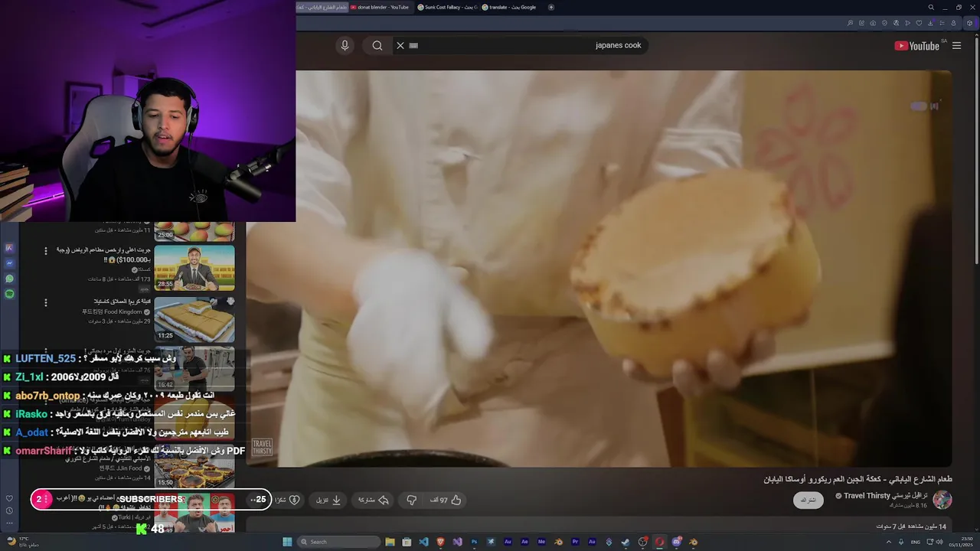
Task: Open OBS Studio from the taskbar
Action: 642,542
